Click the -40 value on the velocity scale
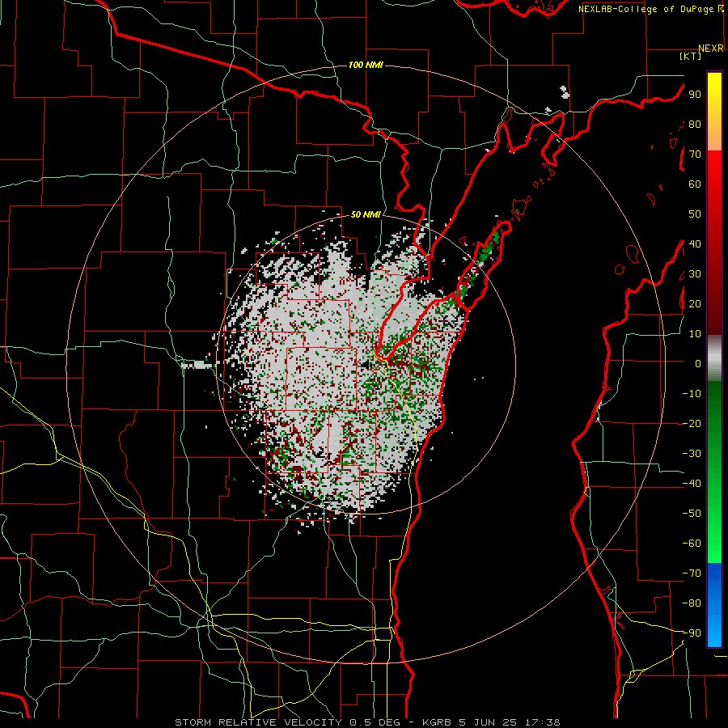Viewport: 728px width, 728px height. (692, 484)
